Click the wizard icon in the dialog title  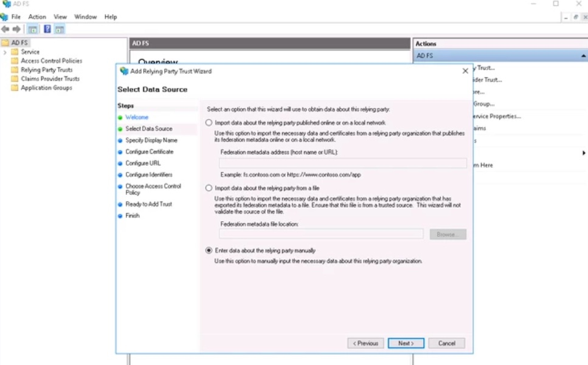pos(124,71)
